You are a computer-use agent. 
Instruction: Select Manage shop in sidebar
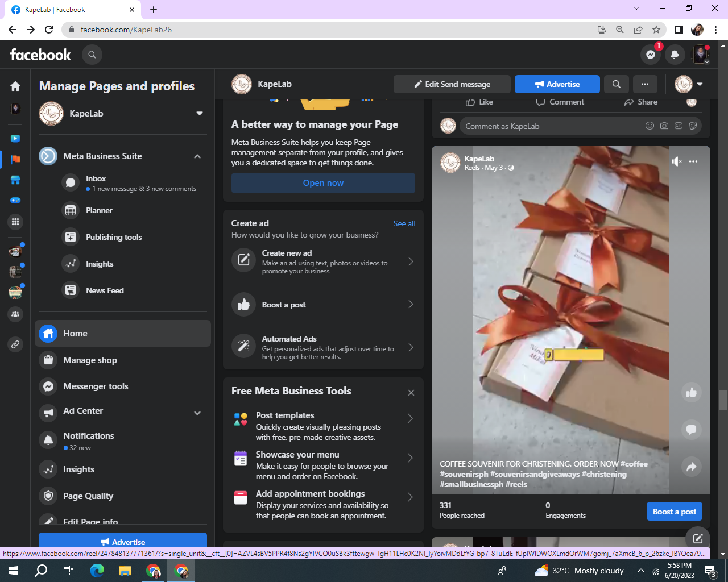[123, 360]
